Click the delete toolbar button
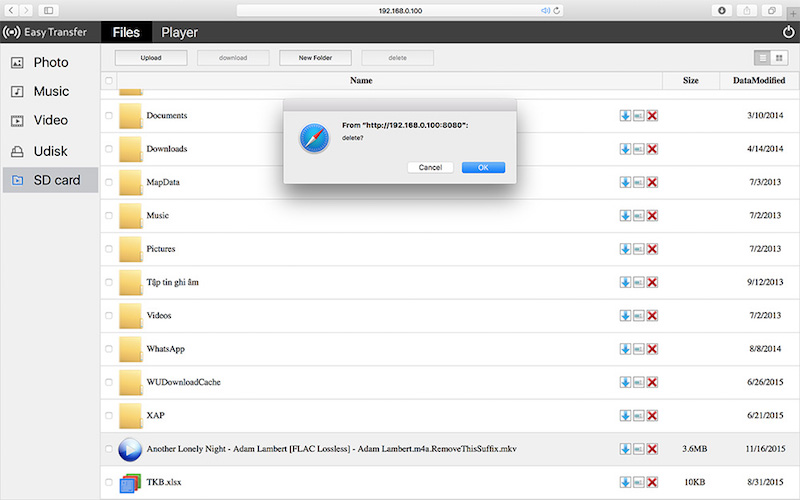 tap(397, 58)
